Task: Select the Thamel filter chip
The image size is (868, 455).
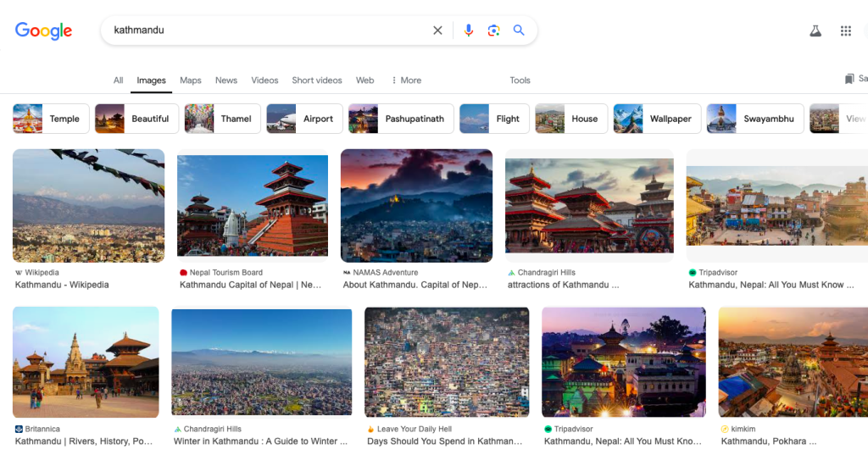Action: point(223,119)
